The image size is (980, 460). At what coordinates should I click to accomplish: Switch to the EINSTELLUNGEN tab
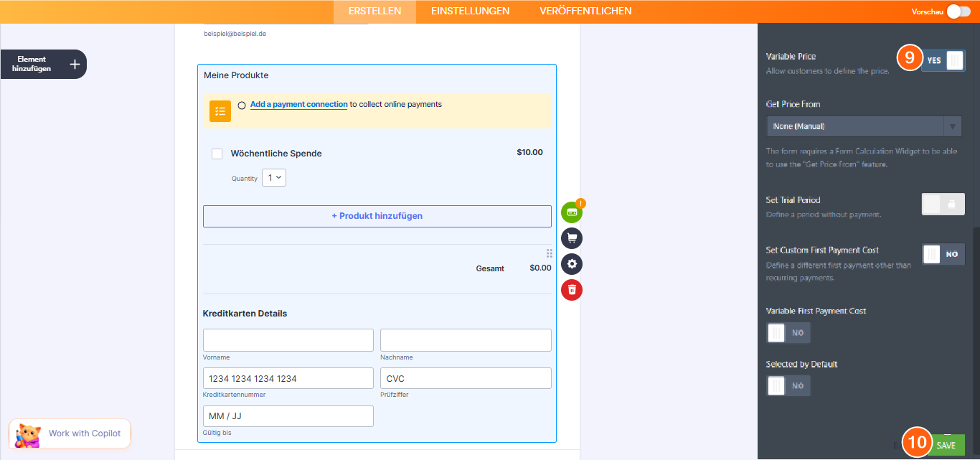click(x=470, y=11)
